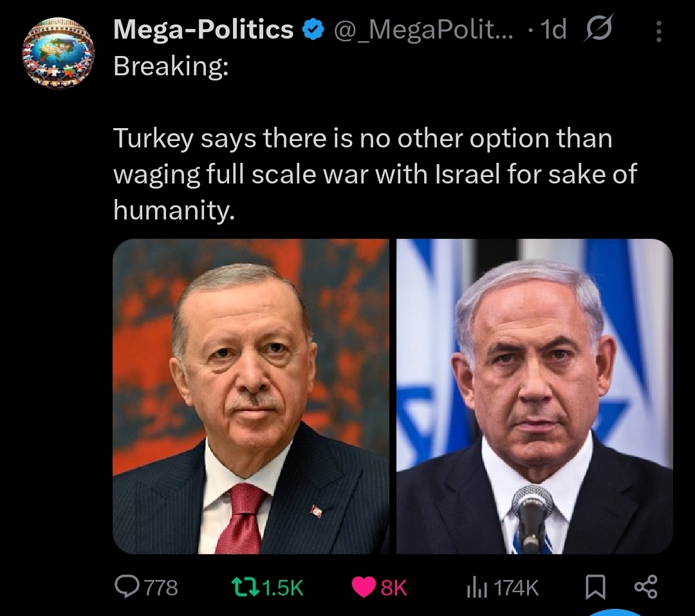Click the 1.5K reposts count
The width and height of the screenshot is (695, 616).
coord(283,588)
